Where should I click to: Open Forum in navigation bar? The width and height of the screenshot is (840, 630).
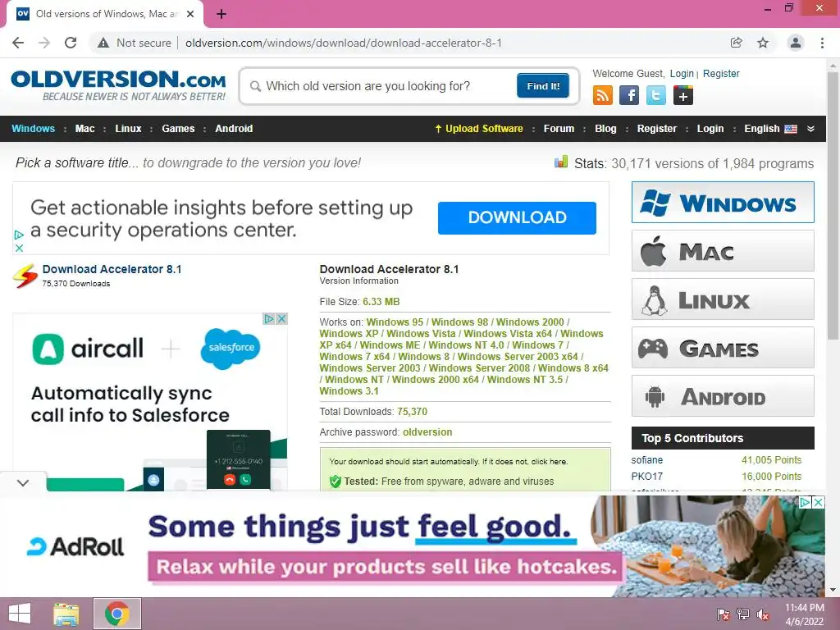[559, 129]
